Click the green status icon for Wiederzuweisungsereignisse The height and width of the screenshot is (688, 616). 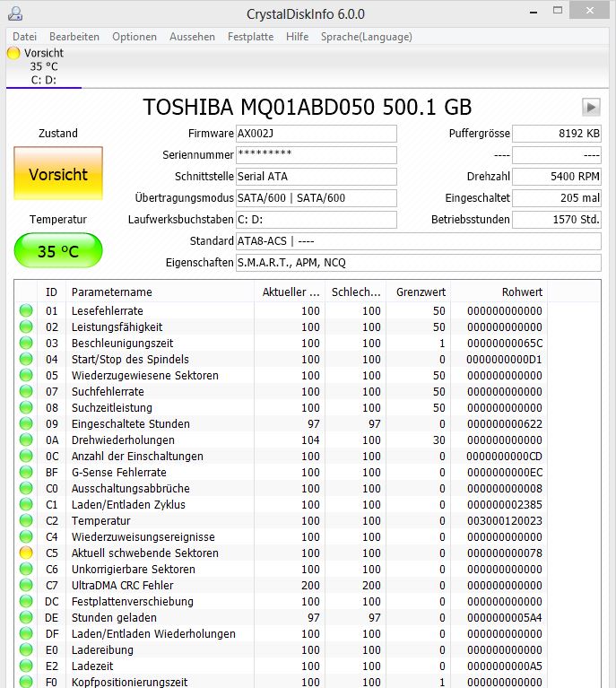[26, 536]
